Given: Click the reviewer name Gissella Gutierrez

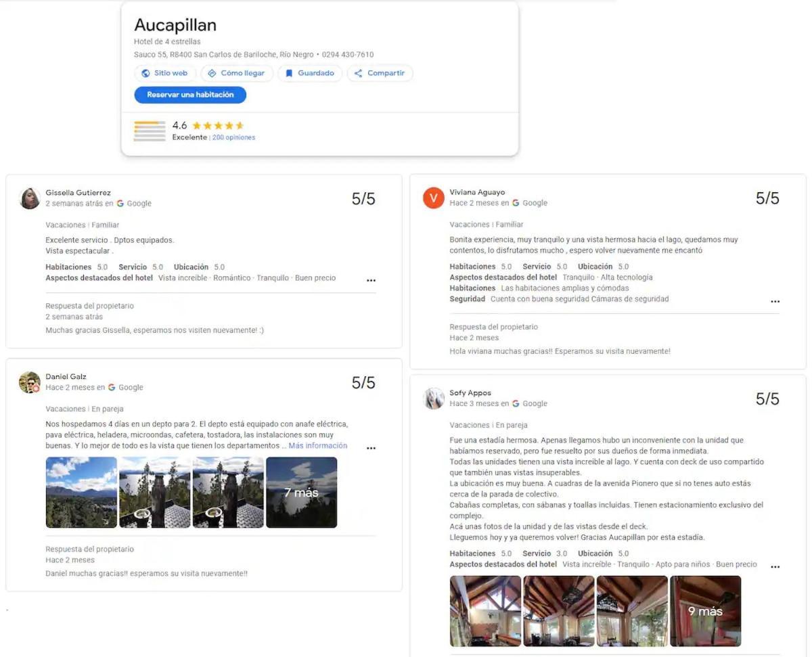Looking at the screenshot, I should coord(78,193).
